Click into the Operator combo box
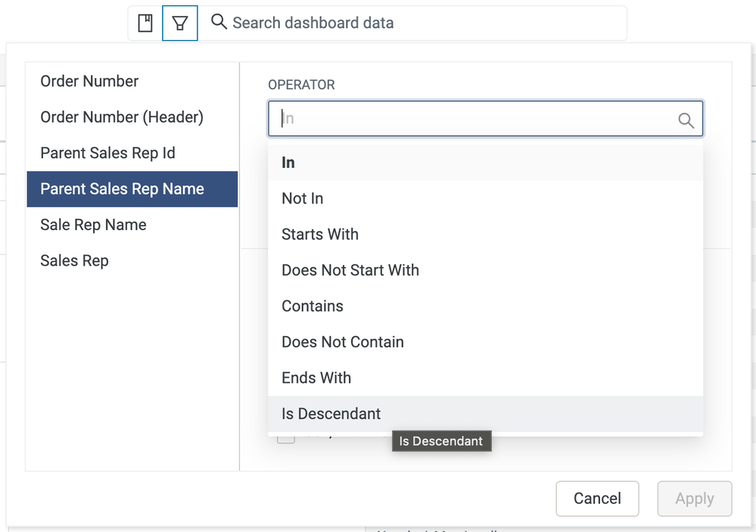 click(x=477, y=119)
